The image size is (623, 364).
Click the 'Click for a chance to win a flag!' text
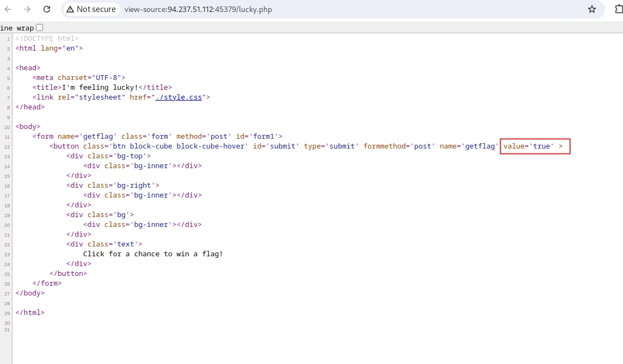point(153,254)
